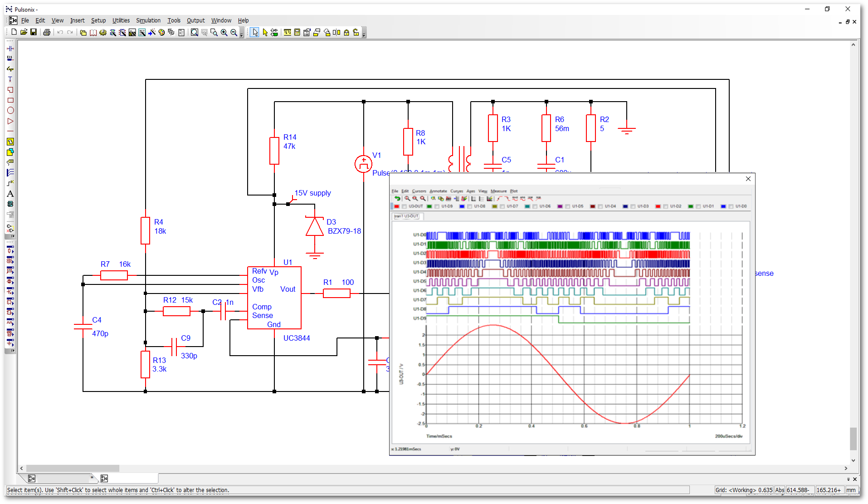Close the waveform viewer window
This screenshot has height=504, width=868.
[x=748, y=179]
